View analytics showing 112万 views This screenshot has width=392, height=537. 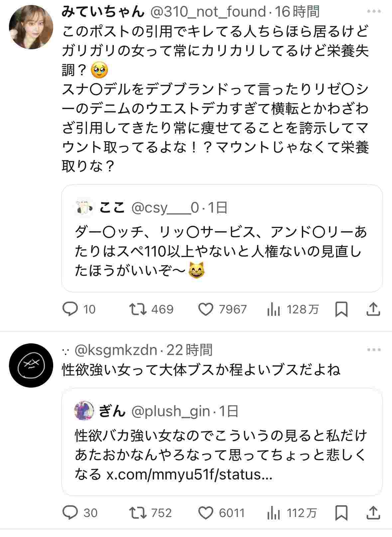(274, 513)
